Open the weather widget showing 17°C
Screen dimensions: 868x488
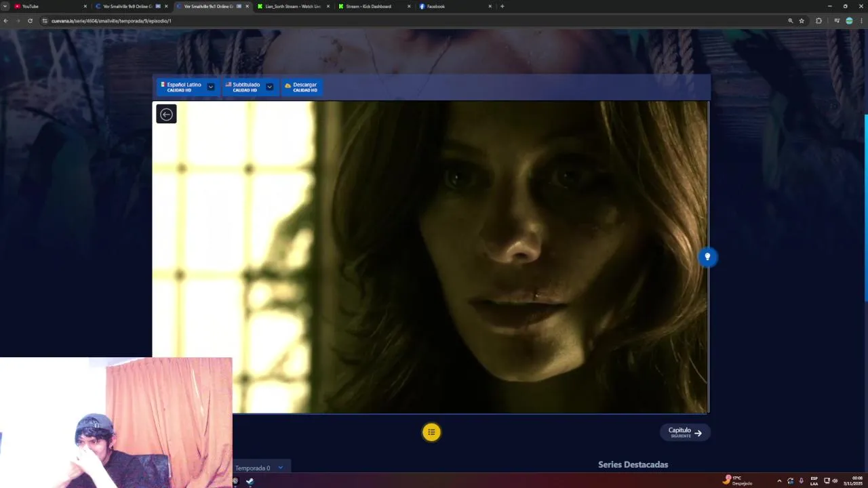point(738,481)
